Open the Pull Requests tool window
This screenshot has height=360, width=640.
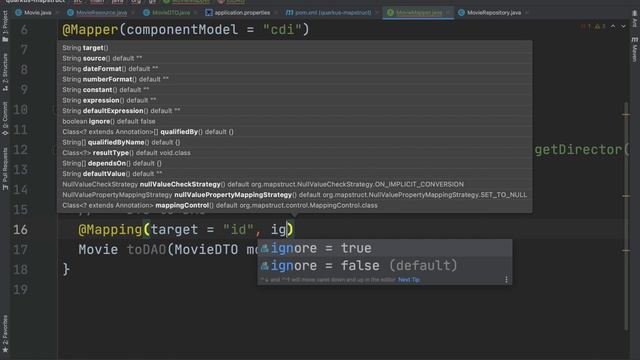(5, 169)
